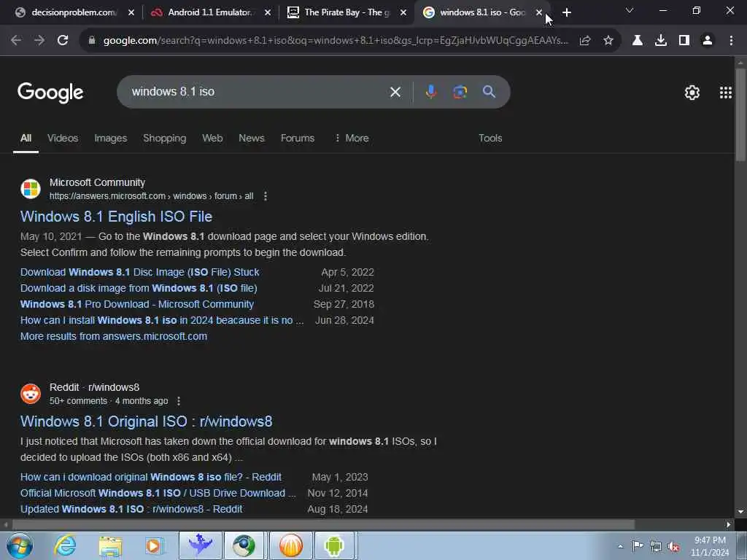Click the Google logo
Screen dimensions: 747x560
pyautogui.click(x=50, y=93)
